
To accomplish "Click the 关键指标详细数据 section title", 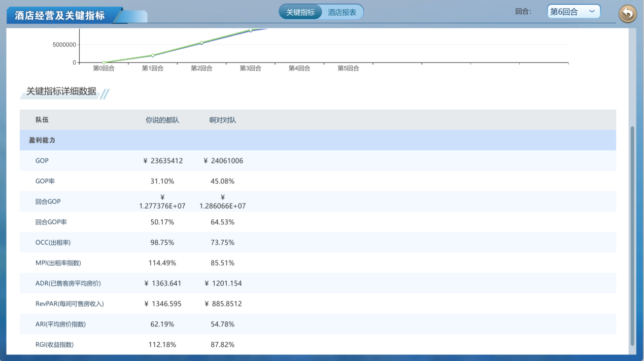I will (x=61, y=91).
